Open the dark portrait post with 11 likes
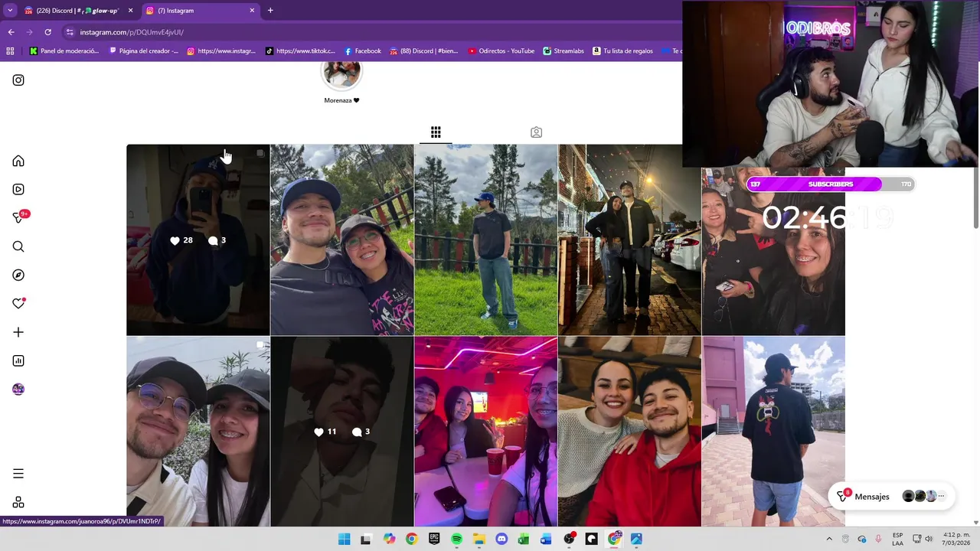This screenshot has height=551, width=980. point(341,432)
